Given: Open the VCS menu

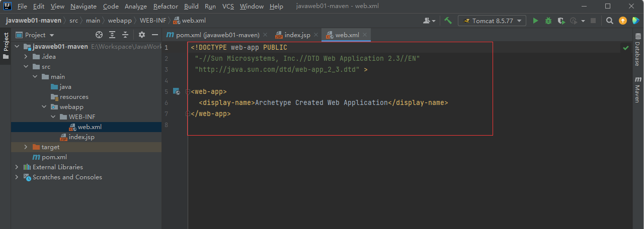Looking at the screenshot, I should [x=228, y=7].
